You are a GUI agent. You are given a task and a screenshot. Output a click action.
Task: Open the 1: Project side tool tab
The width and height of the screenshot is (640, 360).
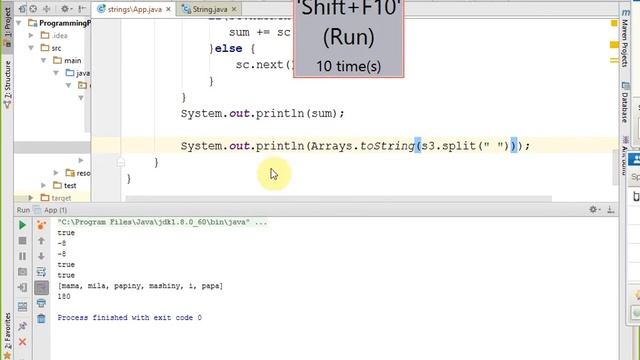coord(7,26)
